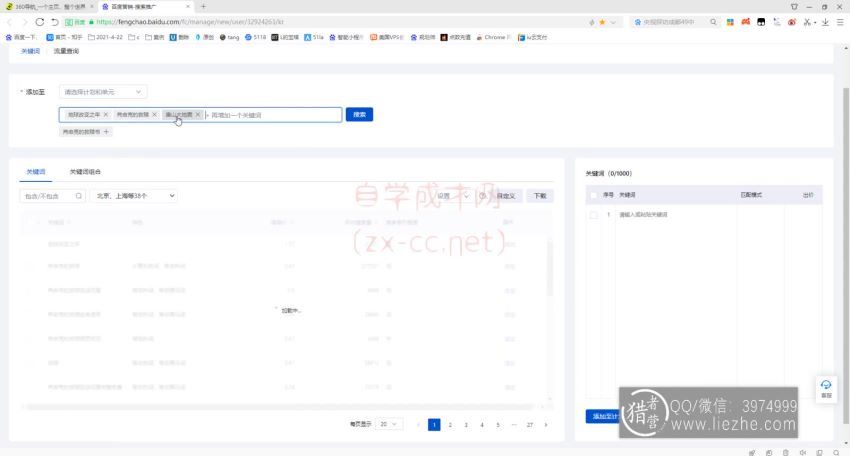Click the browser back arrow
This screenshot has width=850, height=456.
coord(10,22)
